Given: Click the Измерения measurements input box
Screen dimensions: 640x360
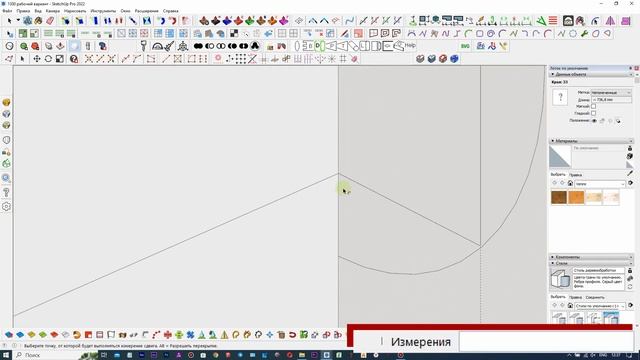Looking at the screenshot, I should 545,342.
